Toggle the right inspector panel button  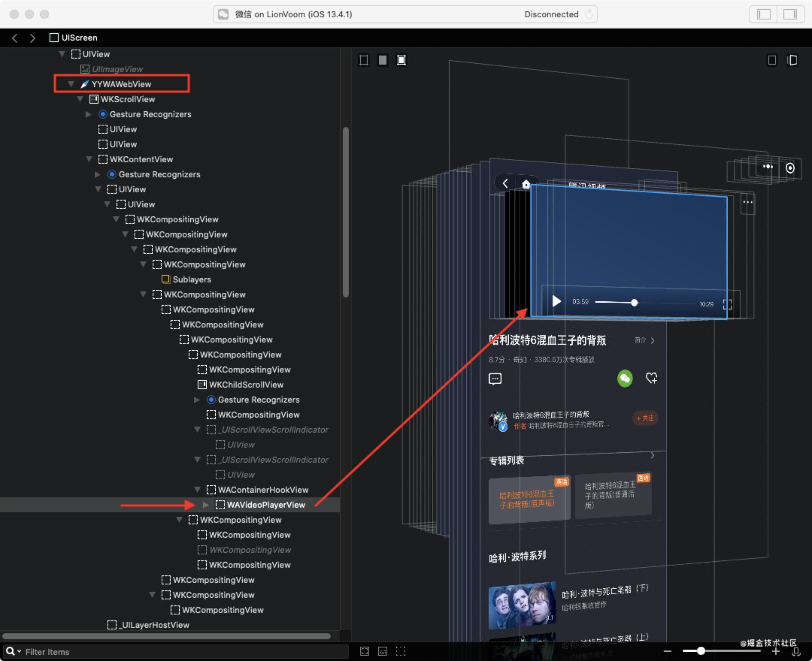click(x=790, y=14)
